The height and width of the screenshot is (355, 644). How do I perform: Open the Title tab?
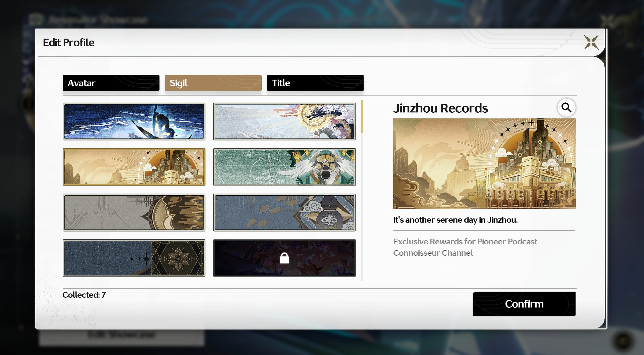tap(315, 83)
